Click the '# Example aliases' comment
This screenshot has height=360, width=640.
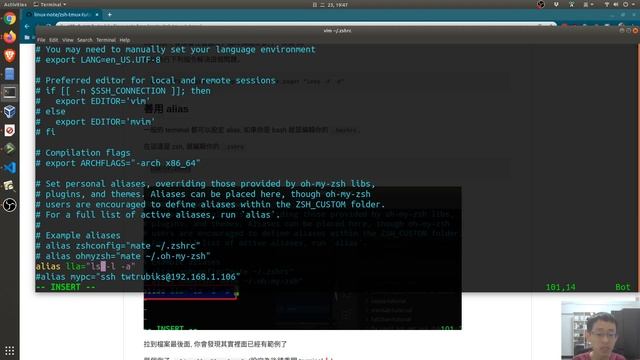(x=78, y=236)
